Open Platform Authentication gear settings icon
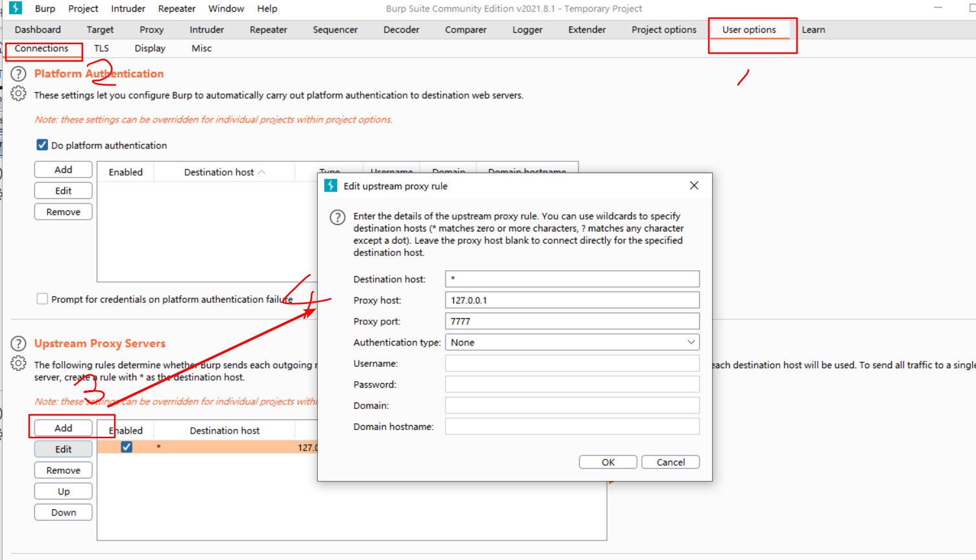Image resolution: width=976 pixels, height=560 pixels. tap(19, 94)
